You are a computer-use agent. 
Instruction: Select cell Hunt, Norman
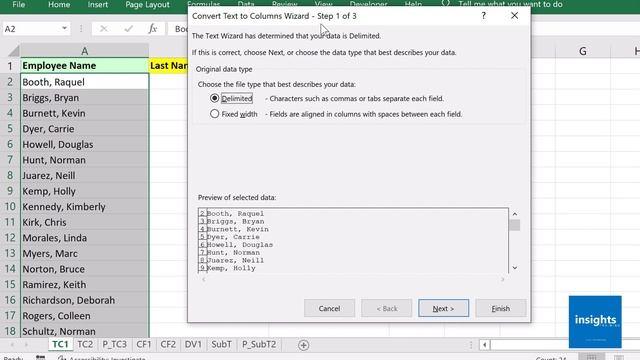coord(84,160)
